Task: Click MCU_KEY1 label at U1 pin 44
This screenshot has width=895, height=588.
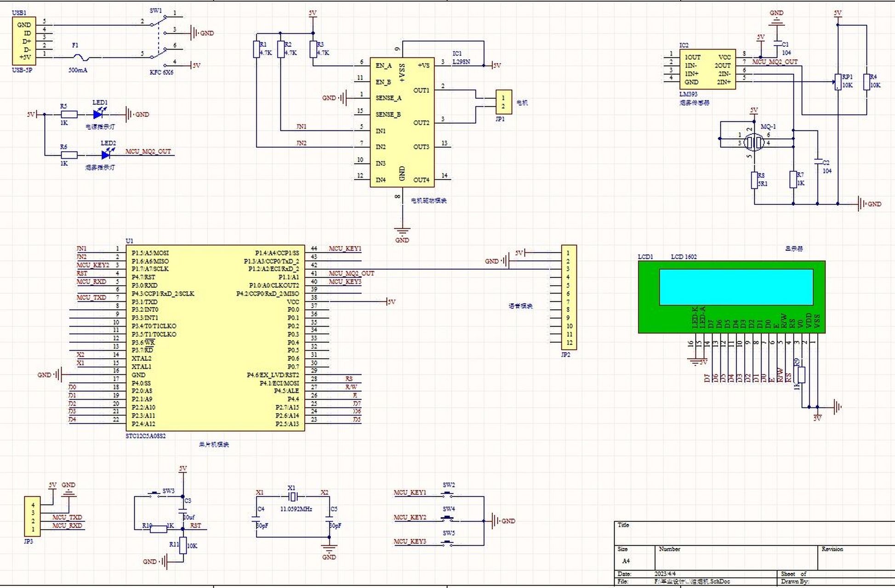Action: (345, 249)
